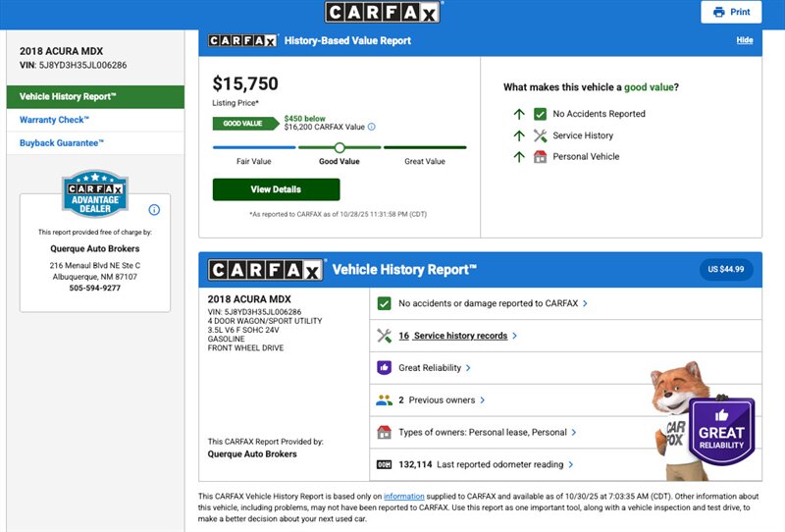This screenshot has width=785, height=532.
Task: Click the printer icon in Print button
Action: [719, 12]
